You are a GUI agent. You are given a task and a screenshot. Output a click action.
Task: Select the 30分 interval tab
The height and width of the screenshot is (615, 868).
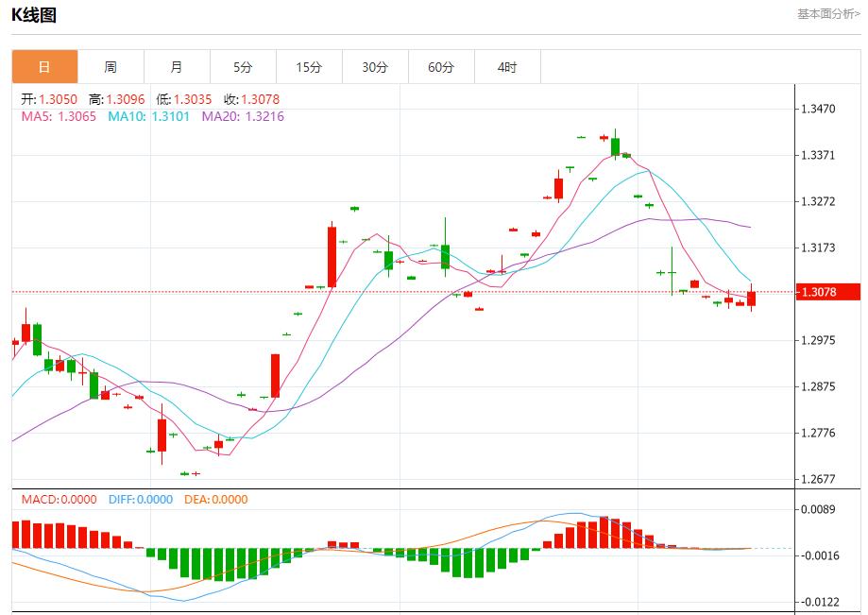(375, 67)
